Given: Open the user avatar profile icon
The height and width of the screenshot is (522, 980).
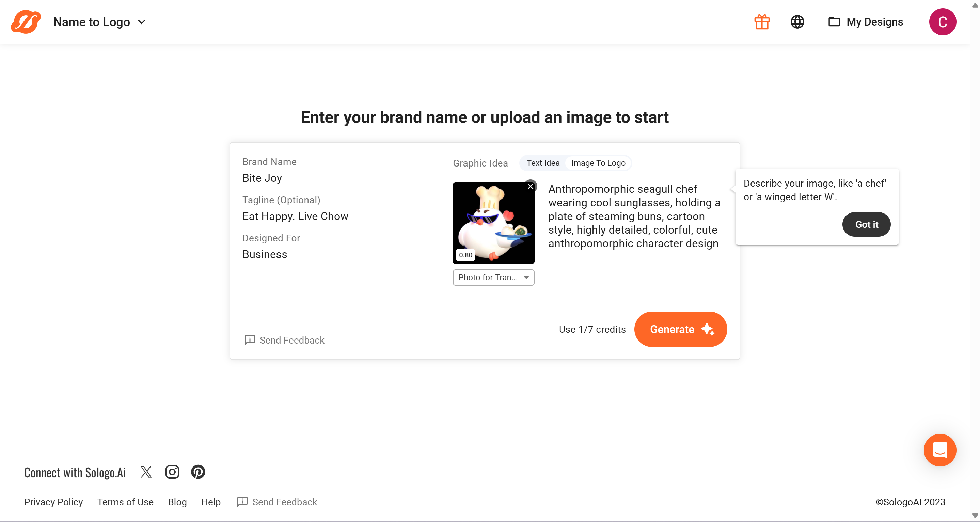Looking at the screenshot, I should (942, 22).
